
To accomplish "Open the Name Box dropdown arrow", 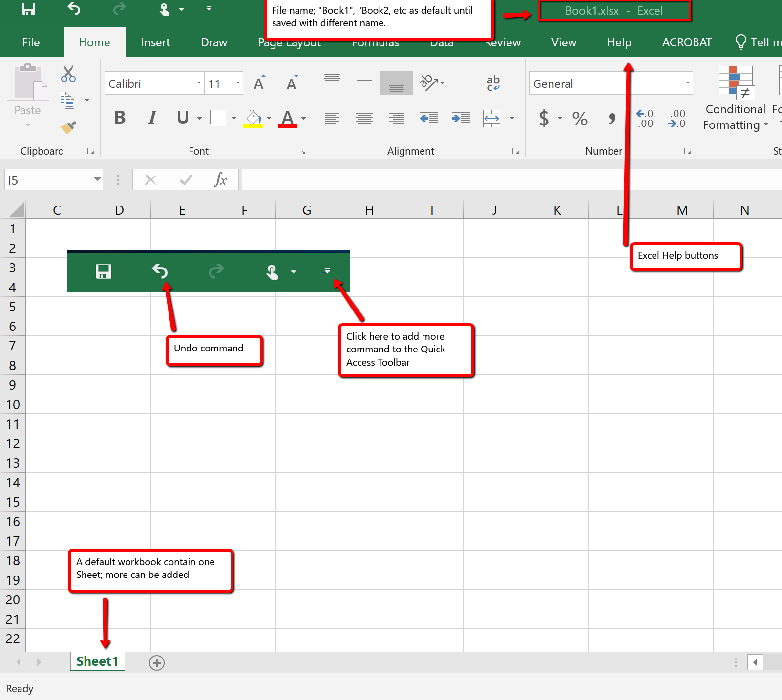I will pos(97,180).
